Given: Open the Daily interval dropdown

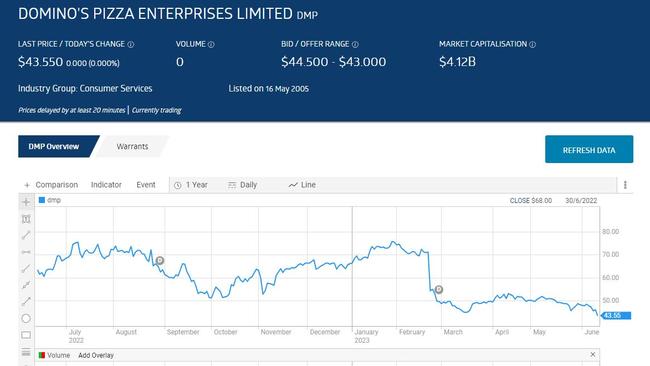Looking at the screenshot, I should tap(243, 185).
